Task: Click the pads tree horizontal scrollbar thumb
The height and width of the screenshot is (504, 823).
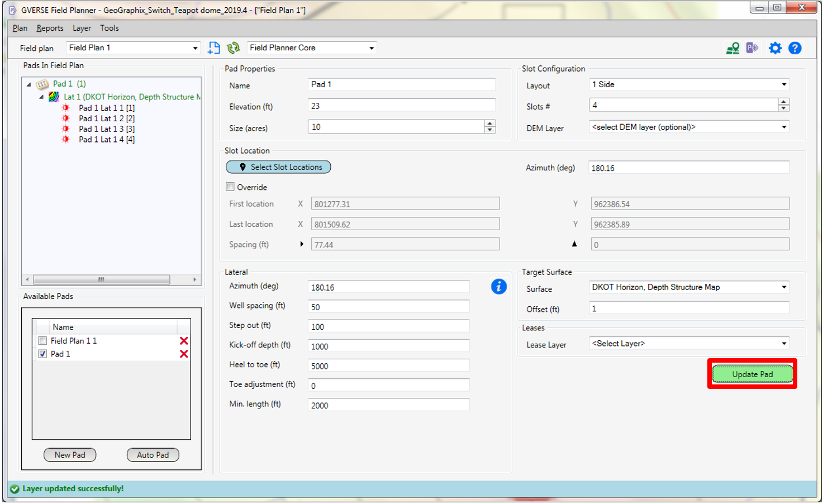Action: tap(101, 279)
